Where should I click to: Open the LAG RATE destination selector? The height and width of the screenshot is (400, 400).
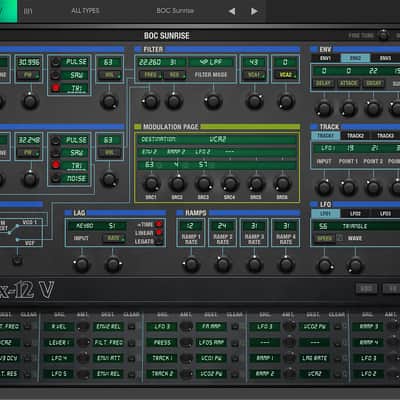click(314, 358)
